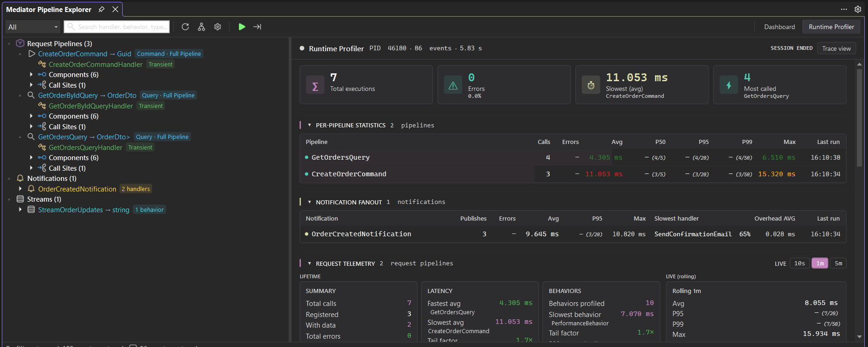
Task: Sort by the Publishes column header
Action: [x=473, y=218]
